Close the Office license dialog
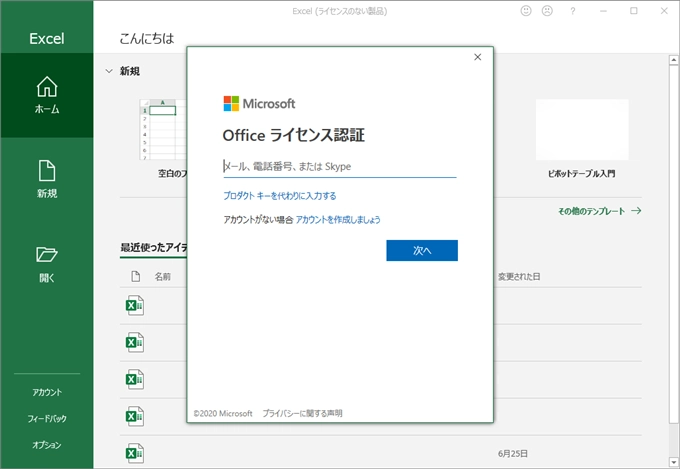This screenshot has width=680, height=469. point(477,57)
